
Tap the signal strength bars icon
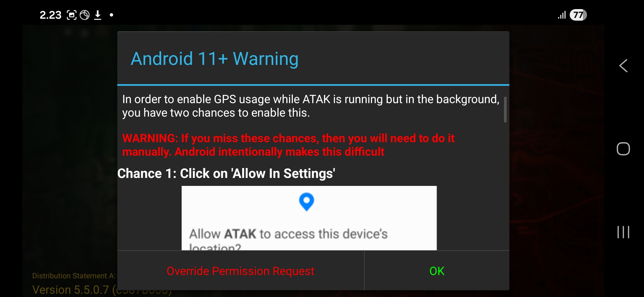pos(562,15)
